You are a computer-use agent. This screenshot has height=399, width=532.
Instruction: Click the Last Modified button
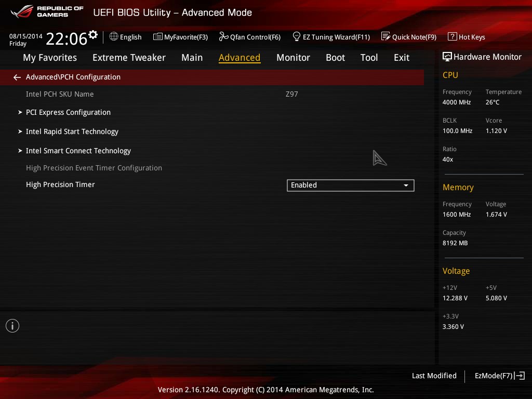(x=434, y=376)
